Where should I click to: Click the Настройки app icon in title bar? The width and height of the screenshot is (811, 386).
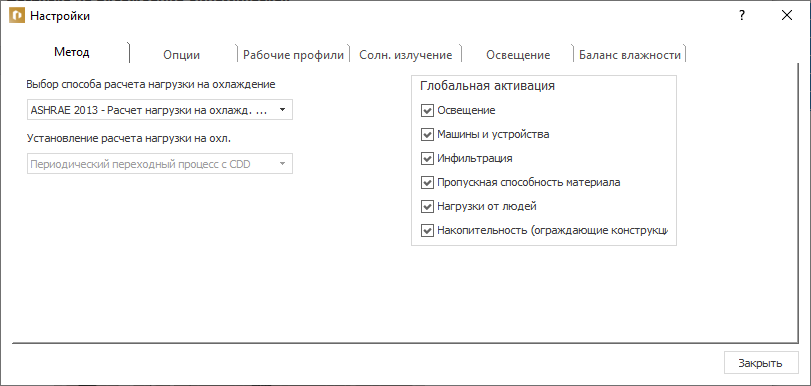[x=17, y=16]
